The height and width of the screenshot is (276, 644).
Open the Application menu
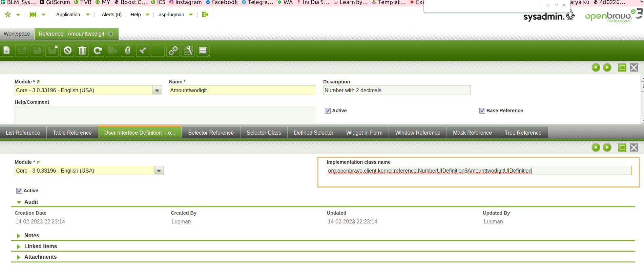click(x=68, y=15)
